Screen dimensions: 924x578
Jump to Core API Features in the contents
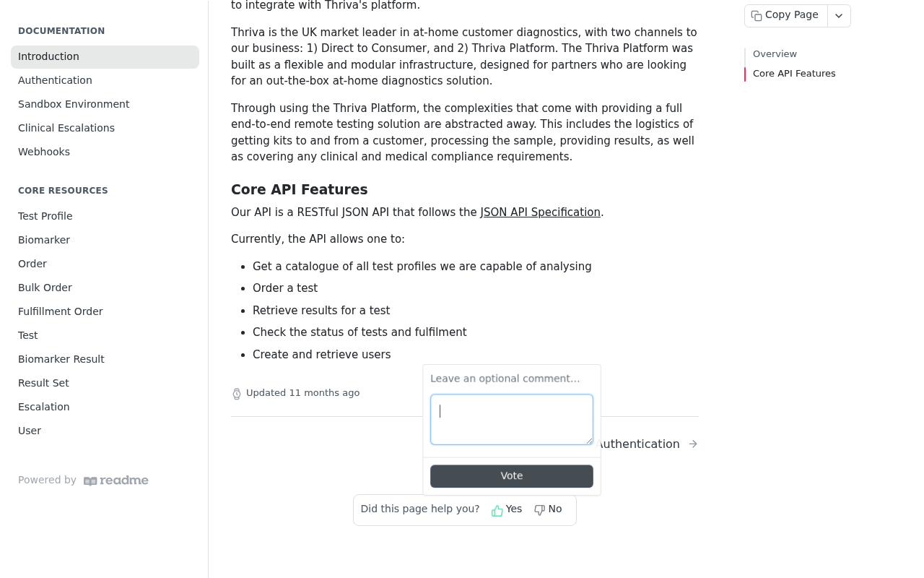(794, 74)
